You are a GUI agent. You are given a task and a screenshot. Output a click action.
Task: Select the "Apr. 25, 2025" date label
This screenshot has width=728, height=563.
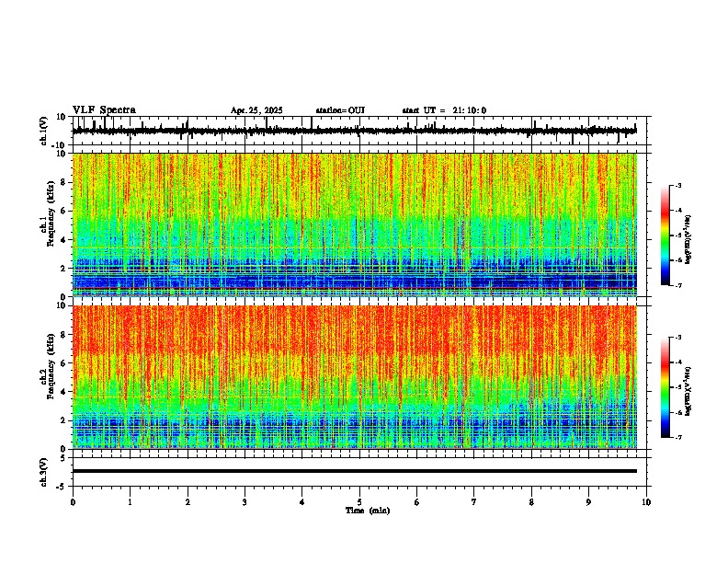[x=256, y=110]
